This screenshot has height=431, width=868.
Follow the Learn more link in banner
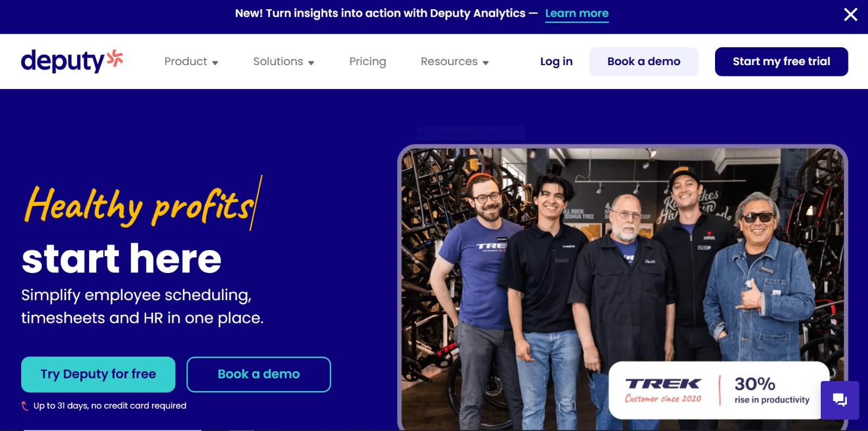[x=577, y=14]
